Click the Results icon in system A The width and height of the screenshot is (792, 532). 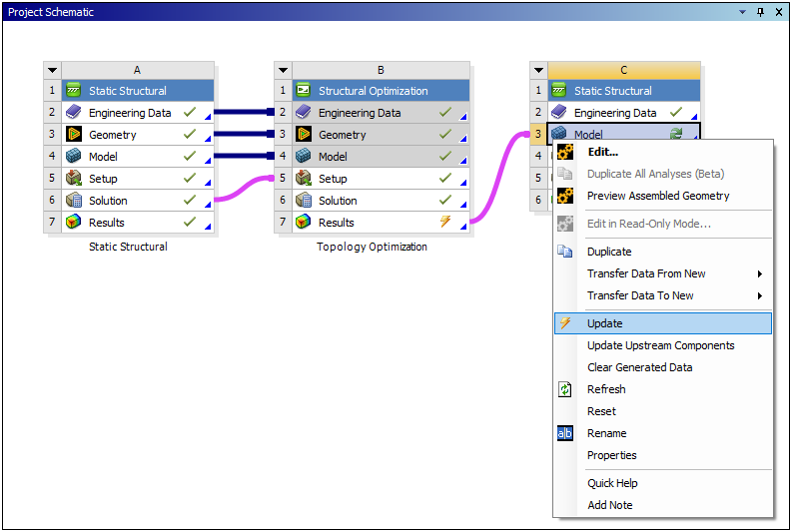[74, 223]
